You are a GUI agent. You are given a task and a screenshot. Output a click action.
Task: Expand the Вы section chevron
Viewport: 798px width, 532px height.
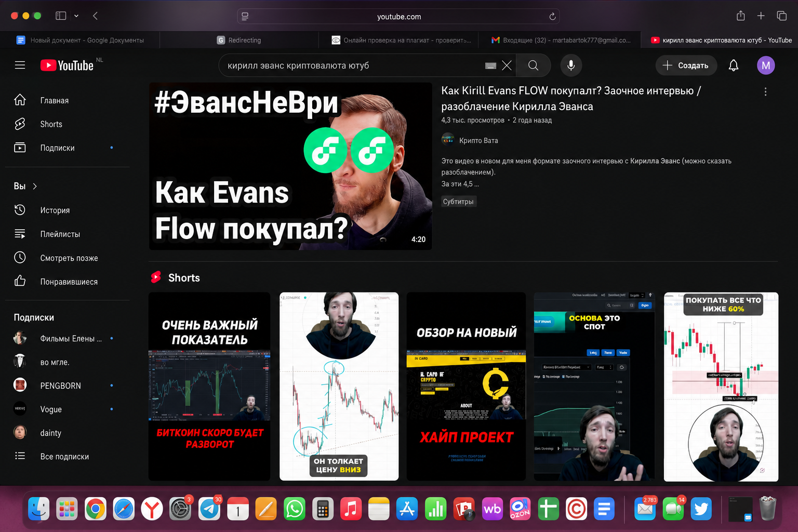pos(35,187)
